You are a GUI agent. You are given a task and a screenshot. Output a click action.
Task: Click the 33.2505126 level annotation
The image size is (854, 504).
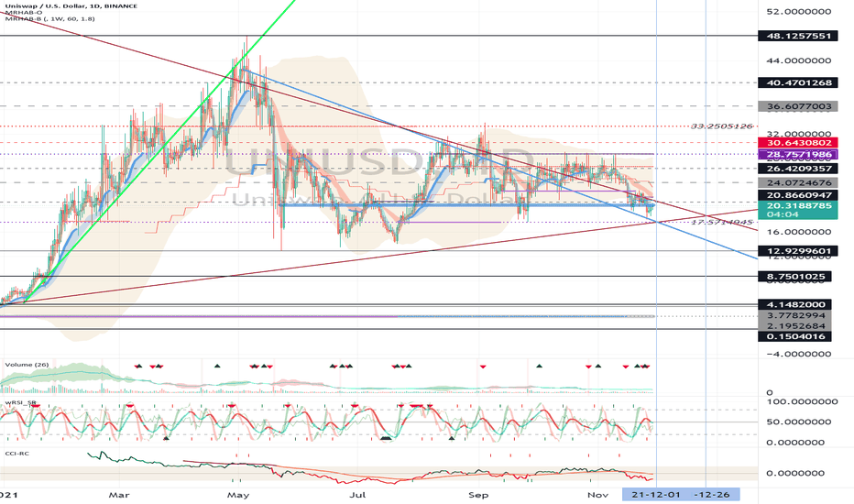pyautogui.click(x=722, y=126)
